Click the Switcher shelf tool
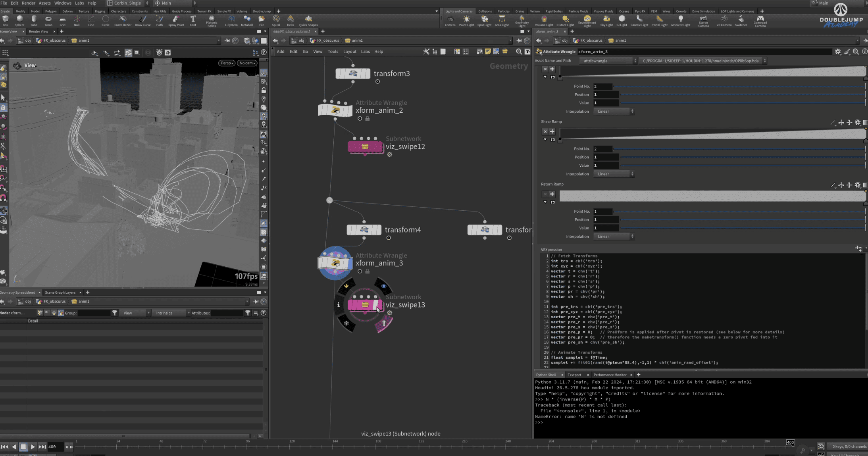868x456 pixels. coord(741,21)
